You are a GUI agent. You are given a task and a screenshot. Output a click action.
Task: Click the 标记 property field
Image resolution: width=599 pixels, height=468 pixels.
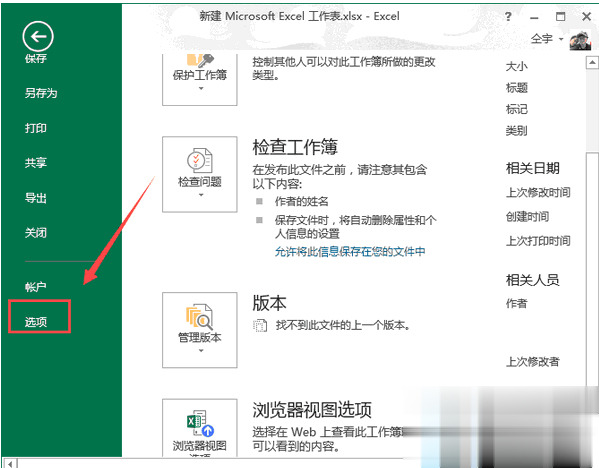(x=516, y=109)
